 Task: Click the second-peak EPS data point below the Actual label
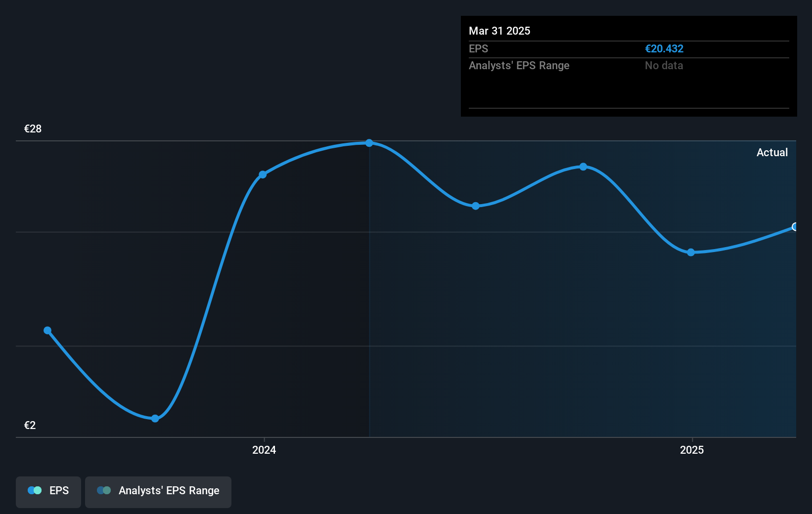(x=584, y=167)
